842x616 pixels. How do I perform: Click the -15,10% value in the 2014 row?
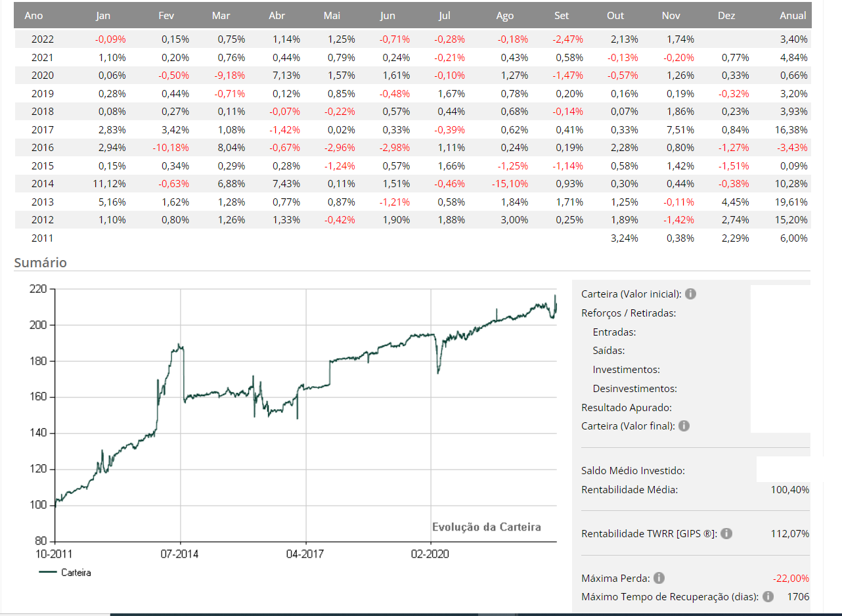click(510, 184)
